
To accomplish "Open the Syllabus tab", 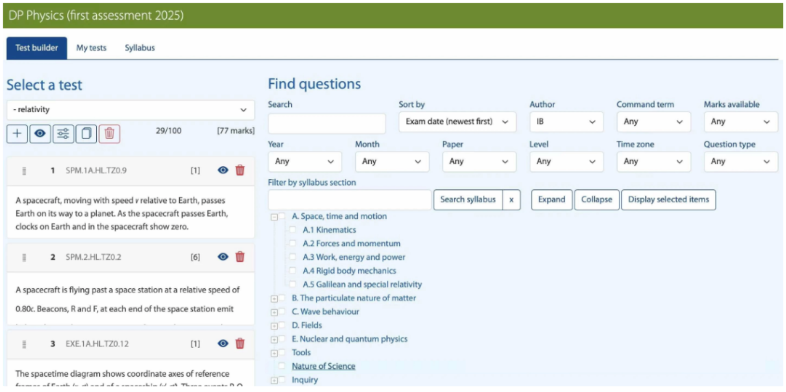I will pos(140,48).
